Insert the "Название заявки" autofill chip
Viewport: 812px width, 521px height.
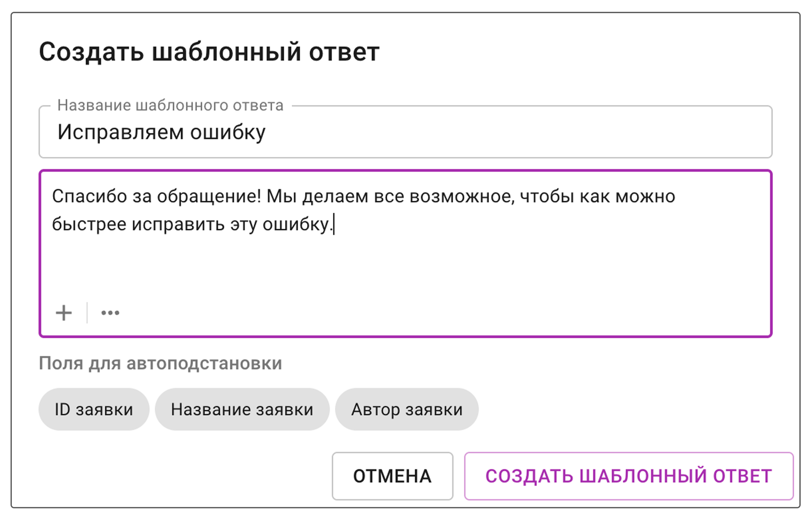click(242, 409)
